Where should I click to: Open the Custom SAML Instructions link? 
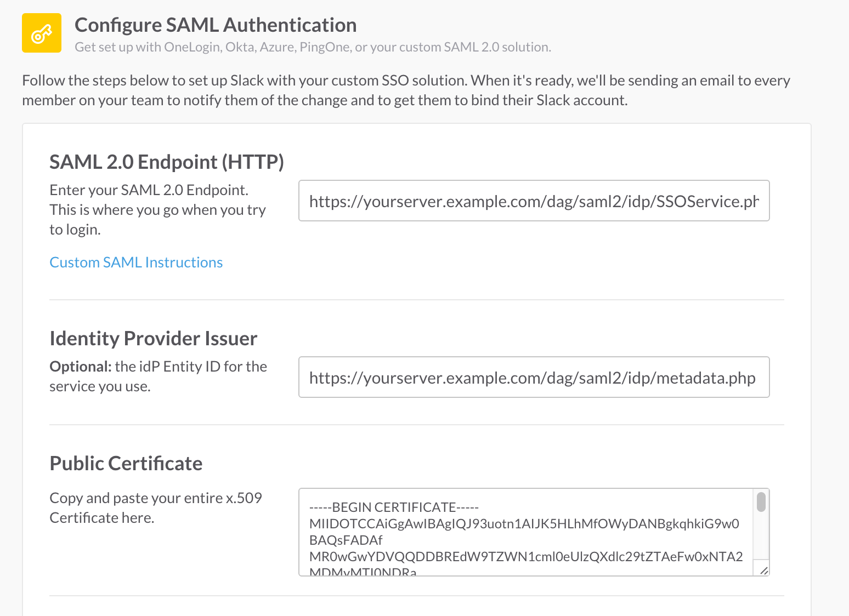point(136,262)
